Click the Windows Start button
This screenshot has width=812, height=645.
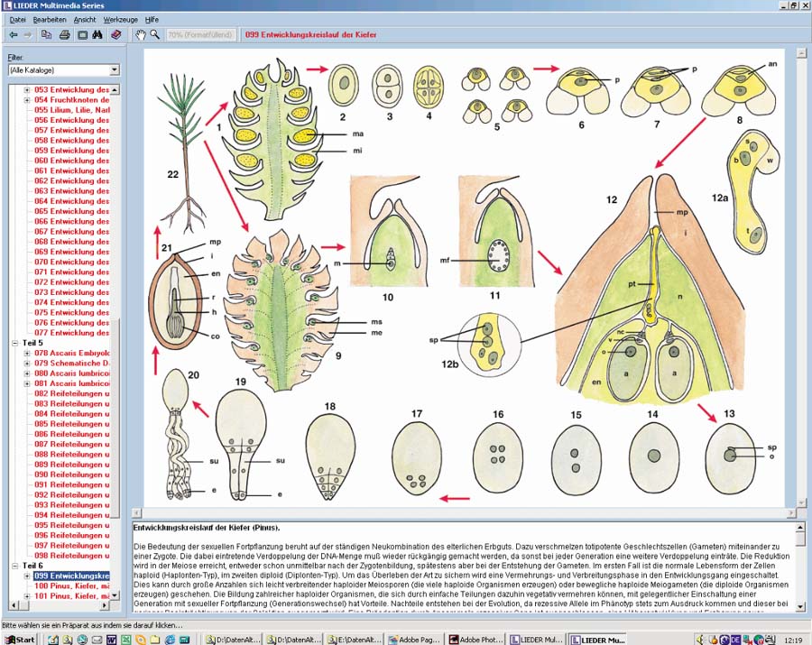tap(20, 639)
